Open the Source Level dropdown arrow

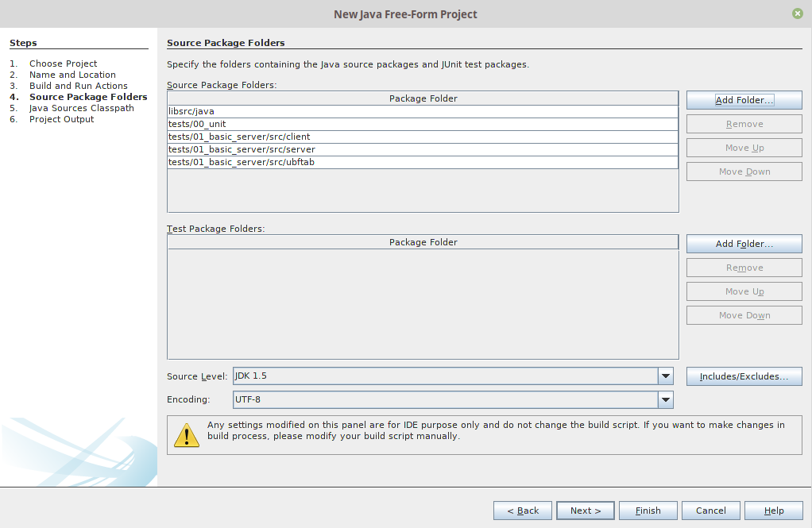point(666,376)
